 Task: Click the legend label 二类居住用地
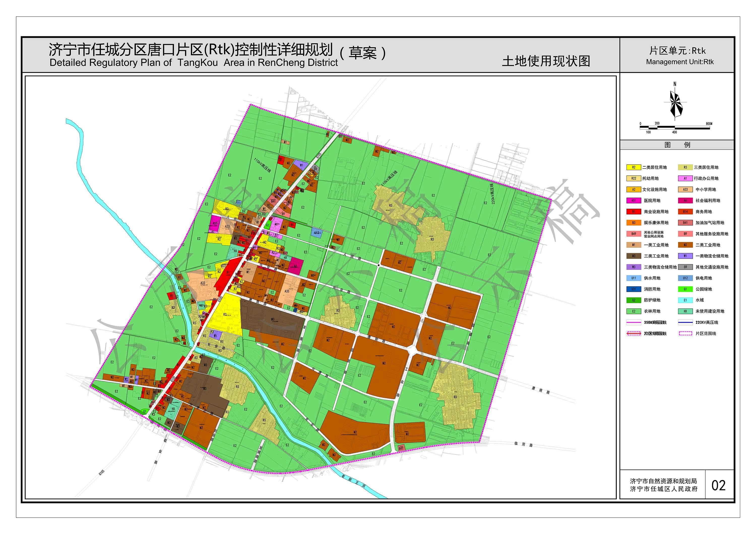pyautogui.click(x=654, y=167)
